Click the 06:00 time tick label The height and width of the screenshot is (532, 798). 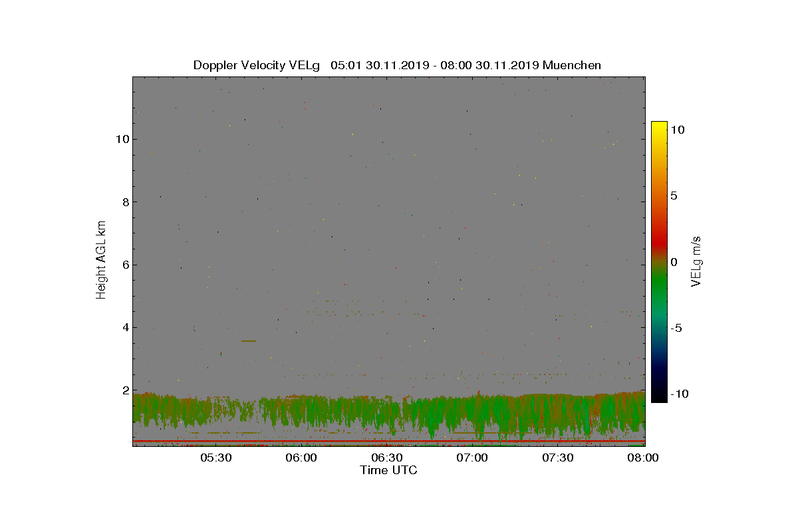point(302,458)
